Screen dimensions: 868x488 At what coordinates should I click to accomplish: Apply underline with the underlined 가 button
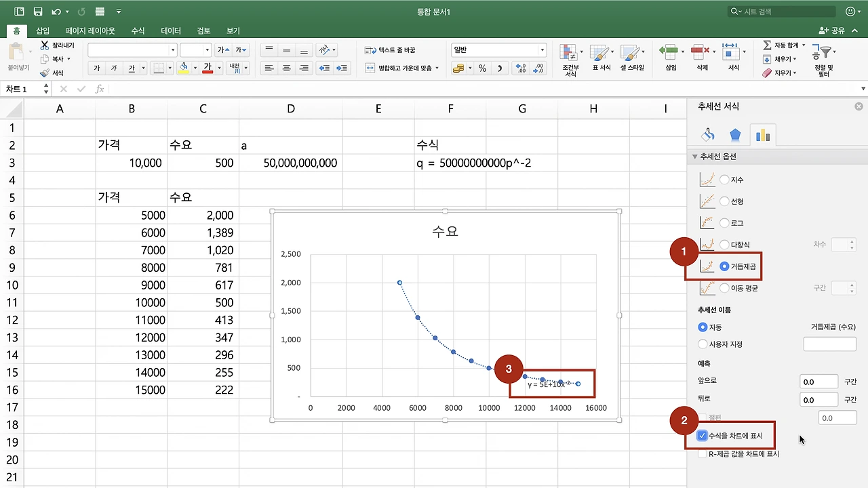coord(132,68)
